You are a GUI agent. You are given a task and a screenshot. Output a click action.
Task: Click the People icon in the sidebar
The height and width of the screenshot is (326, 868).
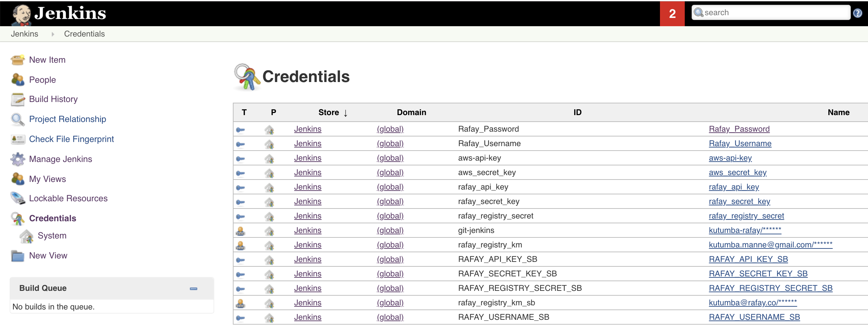[x=18, y=79]
